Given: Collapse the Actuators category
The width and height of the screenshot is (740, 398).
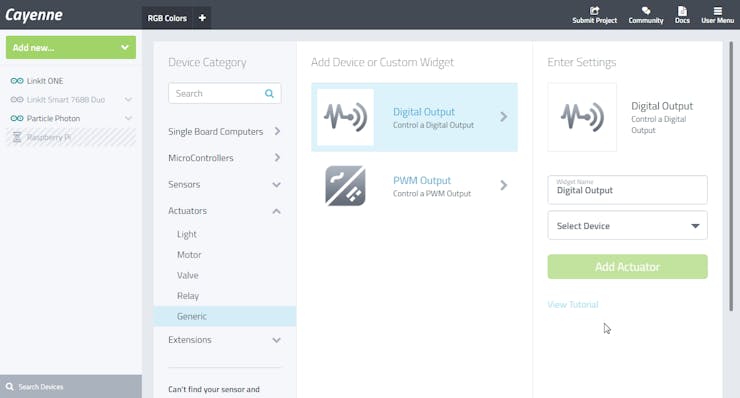Looking at the screenshot, I should pyautogui.click(x=276, y=211).
